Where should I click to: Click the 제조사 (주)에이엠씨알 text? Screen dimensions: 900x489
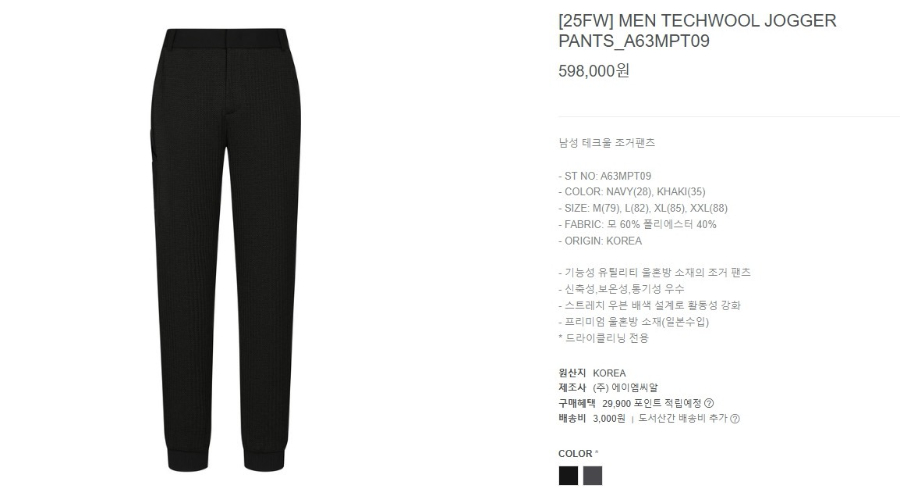(x=608, y=388)
